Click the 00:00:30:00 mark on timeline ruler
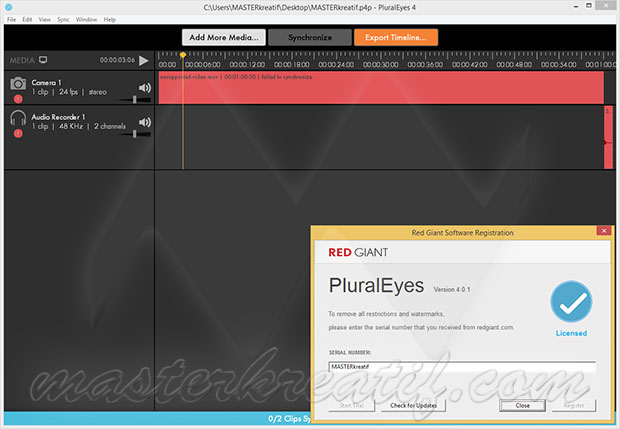The width and height of the screenshot is (620, 429). pyautogui.click(x=380, y=64)
